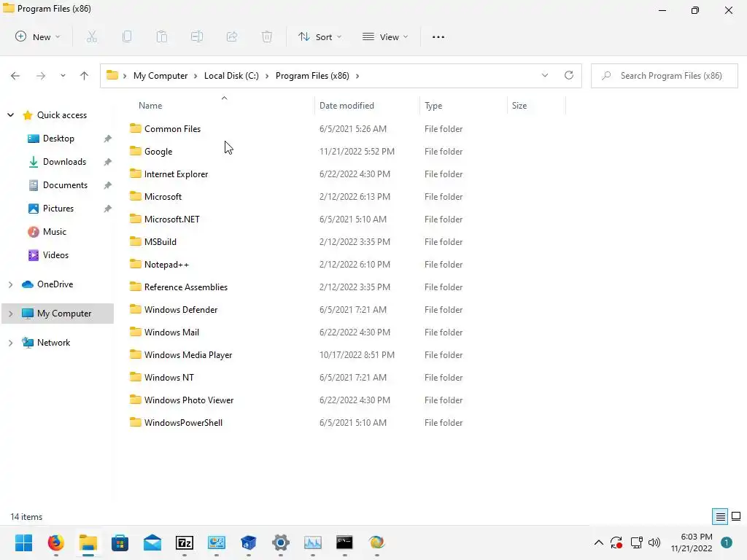Launch 7-Zip from the taskbar
The height and width of the screenshot is (560, 747).
click(x=185, y=542)
